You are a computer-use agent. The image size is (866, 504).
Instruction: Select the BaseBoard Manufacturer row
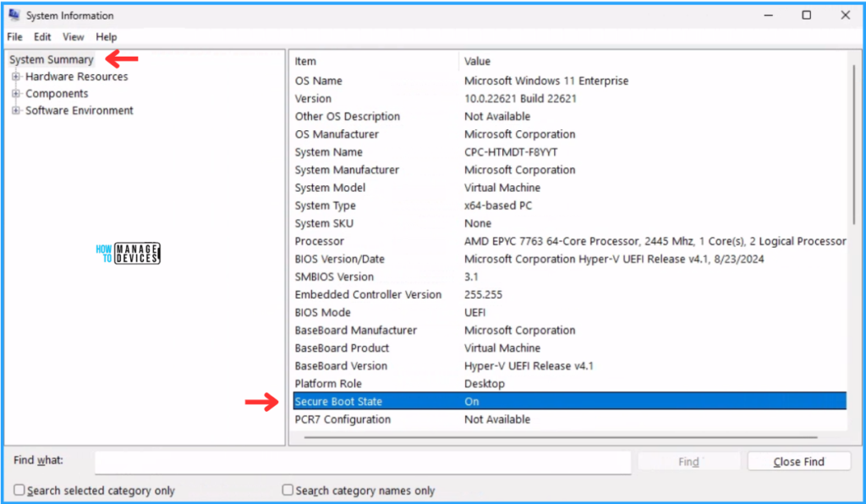(569, 330)
